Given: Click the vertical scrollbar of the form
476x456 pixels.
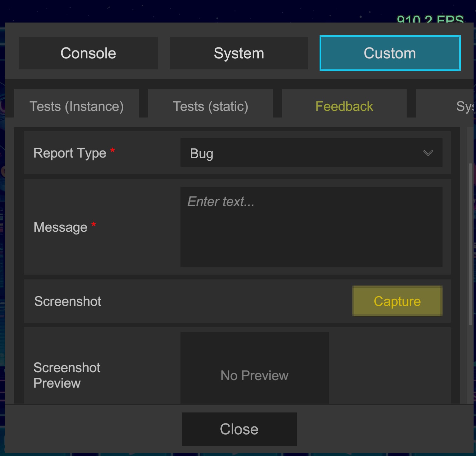Looking at the screenshot, I should (470, 244).
